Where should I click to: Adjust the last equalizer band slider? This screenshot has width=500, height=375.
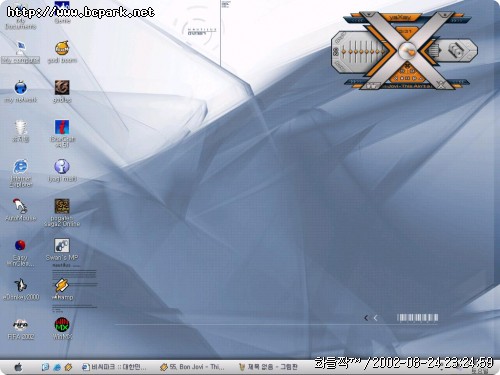(x=383, y=52)
